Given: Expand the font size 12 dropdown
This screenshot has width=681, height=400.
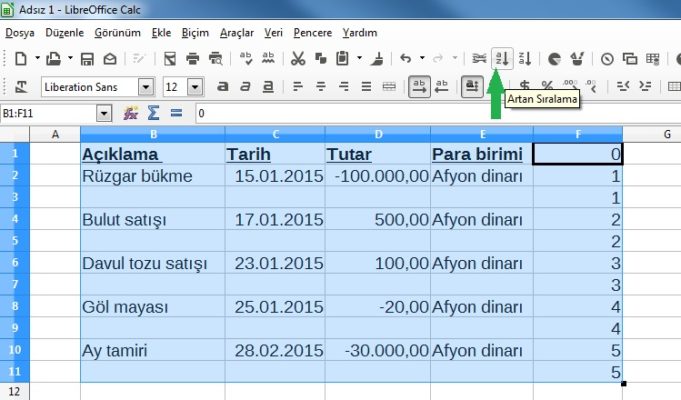Looking at the screenshot, I should pos(195,87).
